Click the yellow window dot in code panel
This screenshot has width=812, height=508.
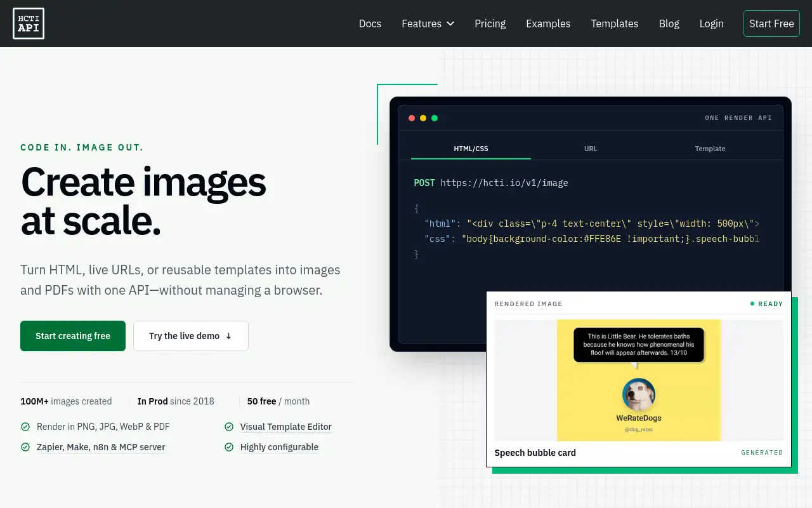[x=423, y=118]
